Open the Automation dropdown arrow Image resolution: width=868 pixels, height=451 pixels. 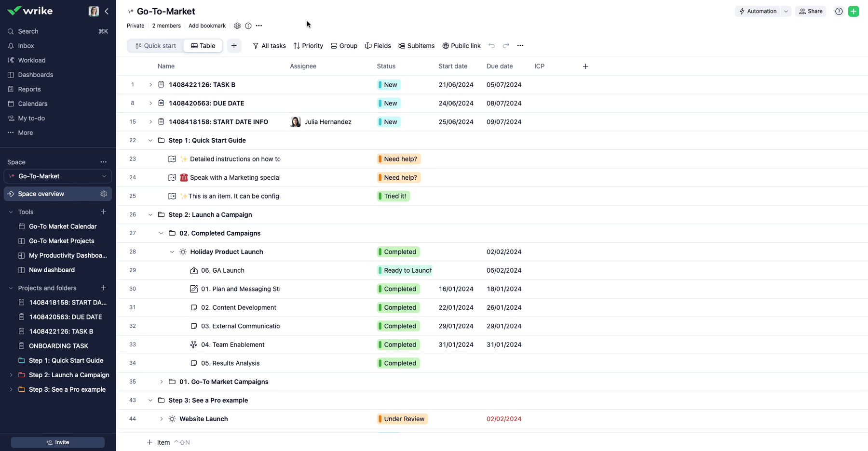pyautogui.click(x=786, y=11)
